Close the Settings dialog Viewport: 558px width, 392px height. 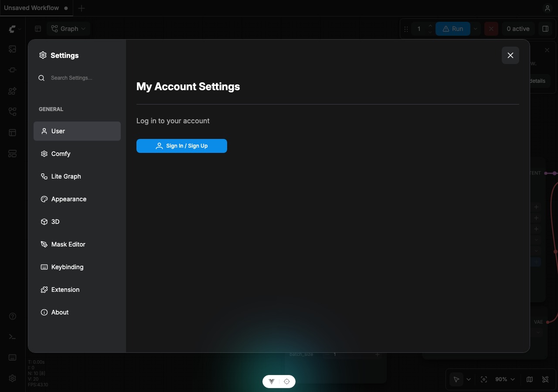[x=510, y=55]
